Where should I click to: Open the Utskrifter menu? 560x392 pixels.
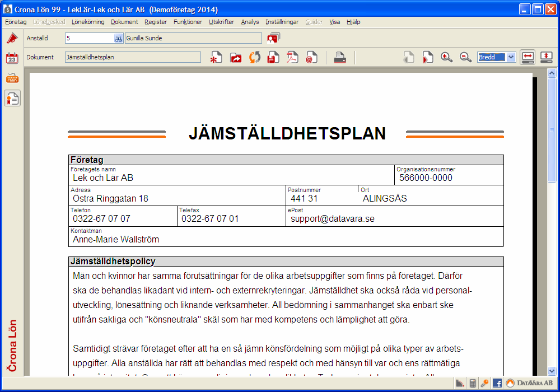pyautogui.click(x=221, y=22)
